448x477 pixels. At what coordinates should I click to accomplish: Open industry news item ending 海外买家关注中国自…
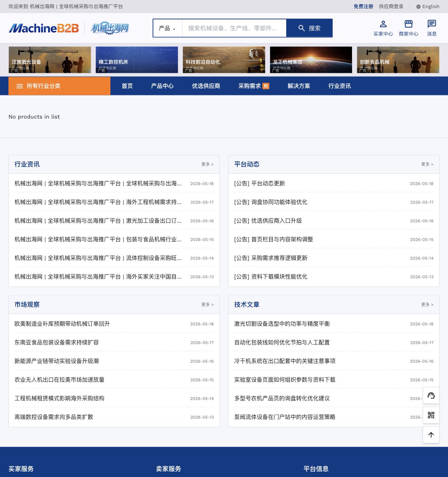pos(98,277)
